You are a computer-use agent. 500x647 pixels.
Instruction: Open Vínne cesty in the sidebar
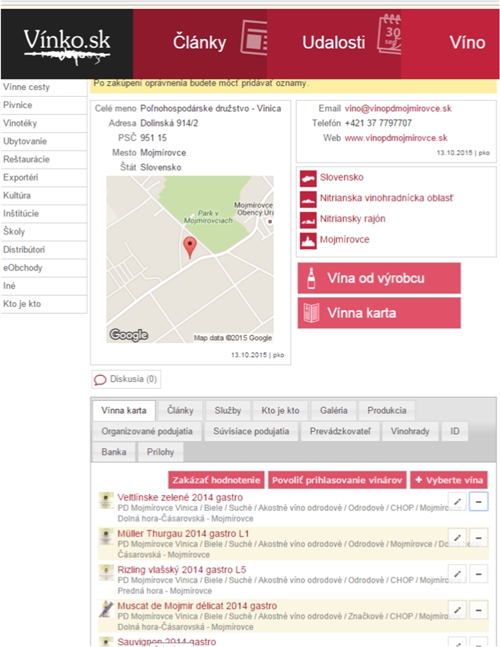pyautogui.click(x=44, y=87)
